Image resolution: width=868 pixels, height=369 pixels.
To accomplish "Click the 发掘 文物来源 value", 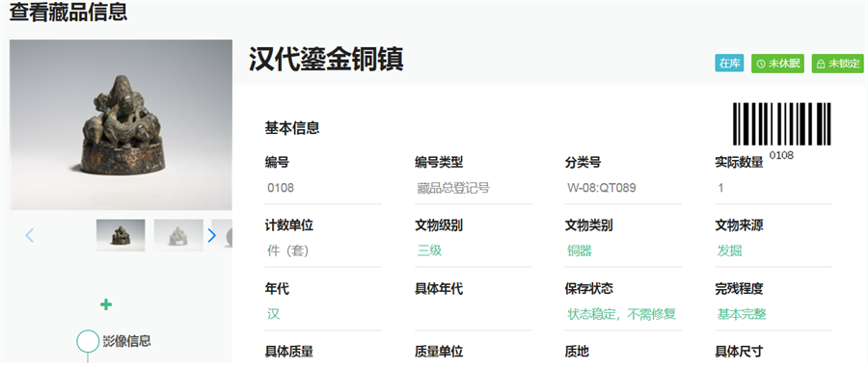I will [x=730, y=251].
